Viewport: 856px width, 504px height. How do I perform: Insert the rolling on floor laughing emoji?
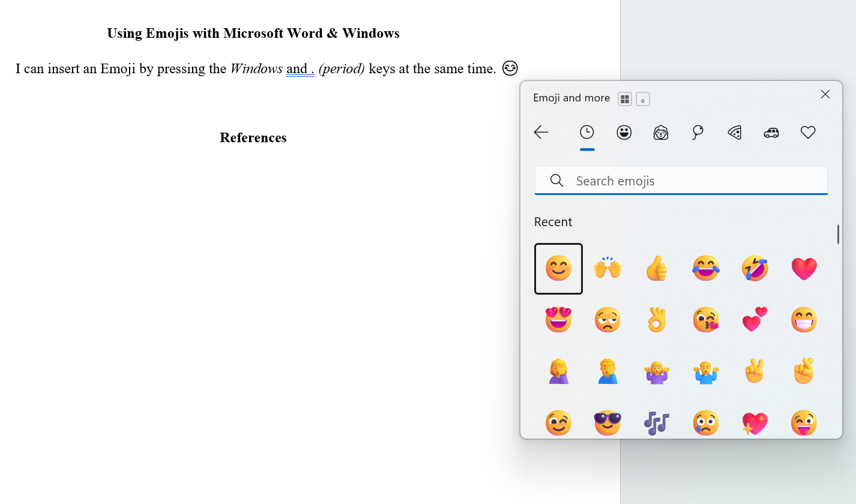(755, 269)
